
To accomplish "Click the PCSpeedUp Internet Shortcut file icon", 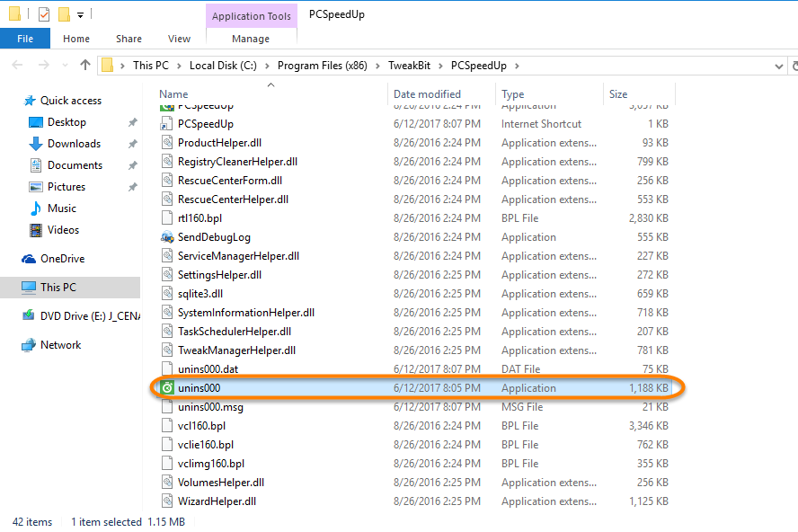I will 166,124.
